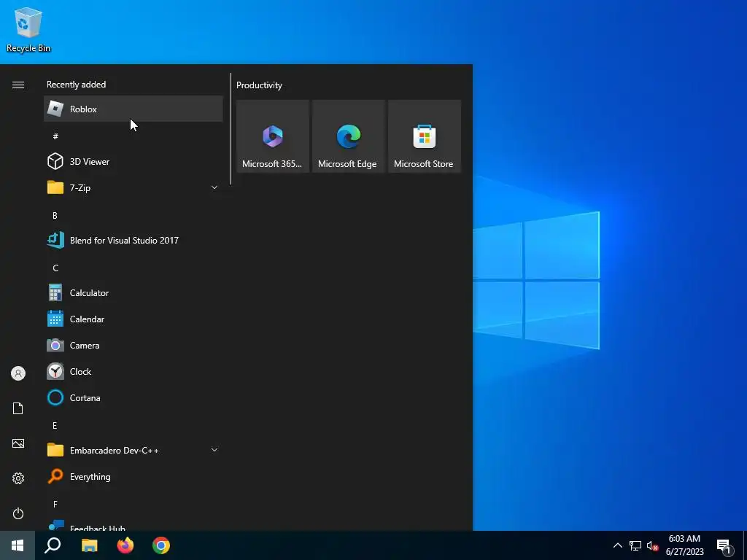Open the Everything search app
Image resolution: width=747 pixels, height=560 pixels.
click(133, 477)
